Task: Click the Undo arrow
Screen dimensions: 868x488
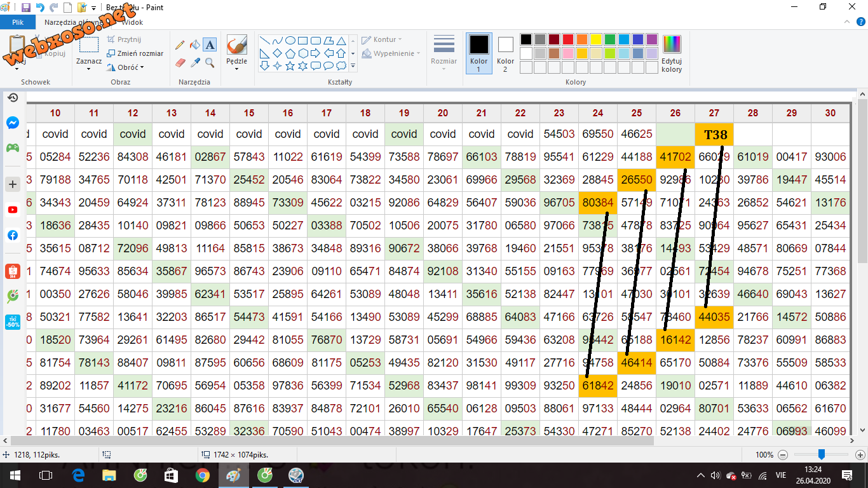Action: [40, 8]
